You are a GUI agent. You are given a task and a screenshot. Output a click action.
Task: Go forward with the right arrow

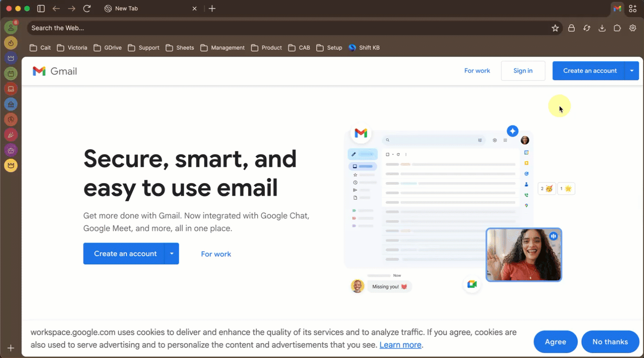coord(72,9)
